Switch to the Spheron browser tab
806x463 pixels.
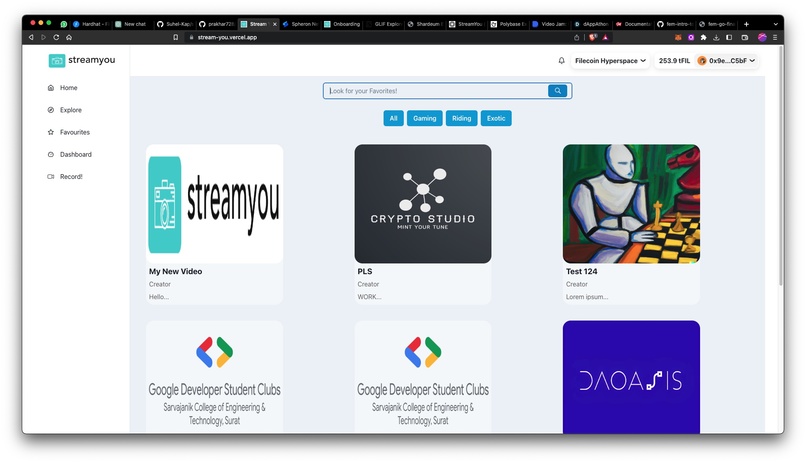(x=300, y=24)
